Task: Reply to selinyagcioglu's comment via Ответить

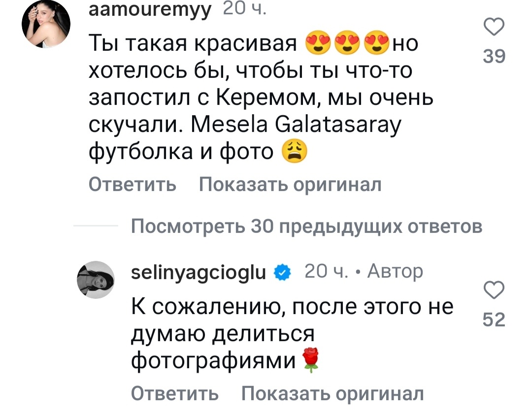Action: pos(174,394)
